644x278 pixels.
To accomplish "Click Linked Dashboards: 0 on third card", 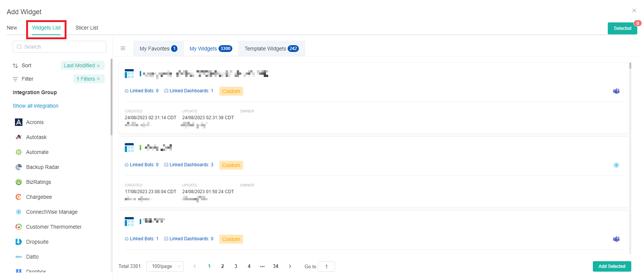I will click(x=189, y=239).
